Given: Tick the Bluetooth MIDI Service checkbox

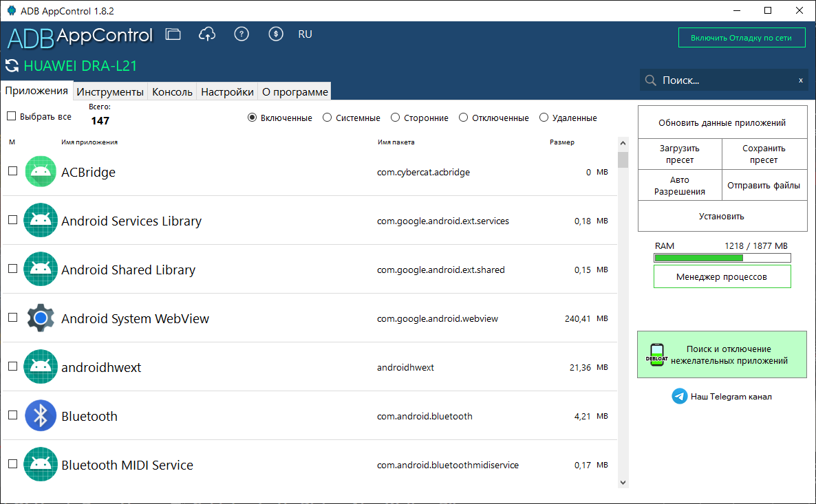Looking at the screenshot, I should (x=13, y=464).
